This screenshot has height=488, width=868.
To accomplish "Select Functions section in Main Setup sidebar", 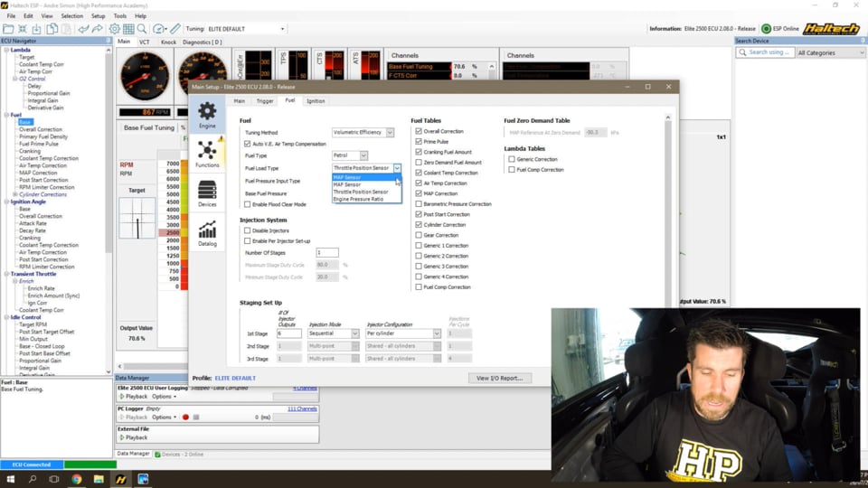I will (x=207, y=154).
